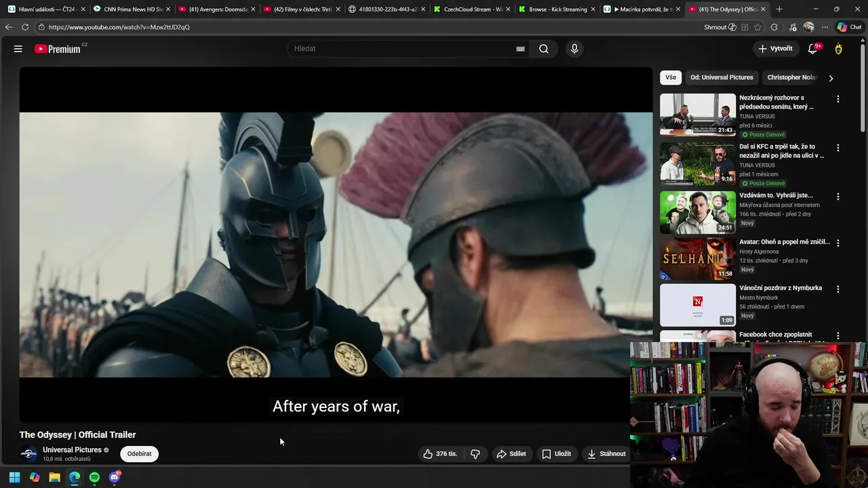Open options for Vánoční pozdrav z Nymburka
This screenshot has width=868, height=488.
(x=838, y=289)
